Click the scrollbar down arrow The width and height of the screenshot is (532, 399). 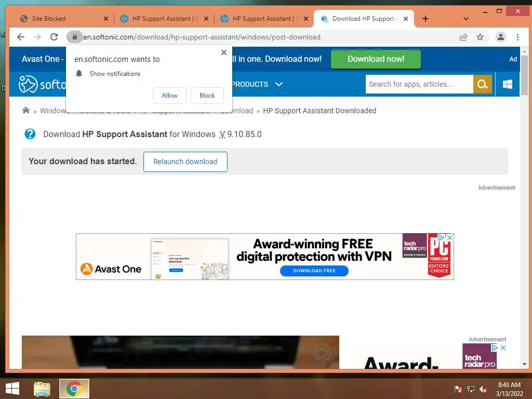click(524, 364)
